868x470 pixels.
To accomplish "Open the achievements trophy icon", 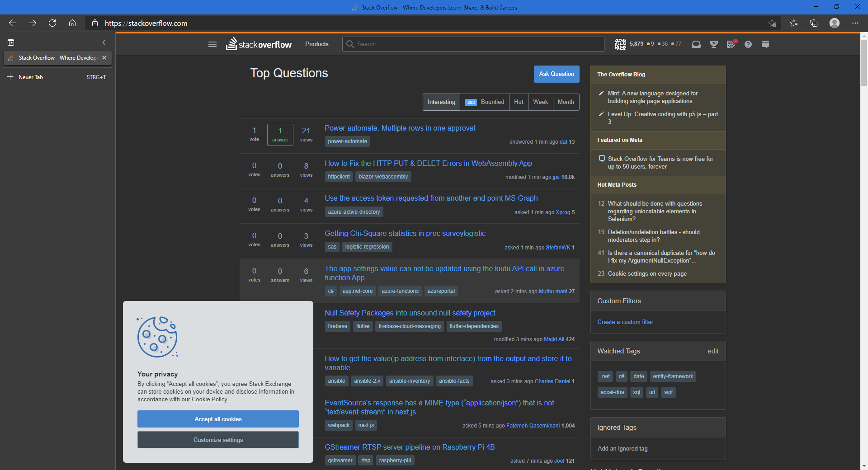I will [714, 44].
